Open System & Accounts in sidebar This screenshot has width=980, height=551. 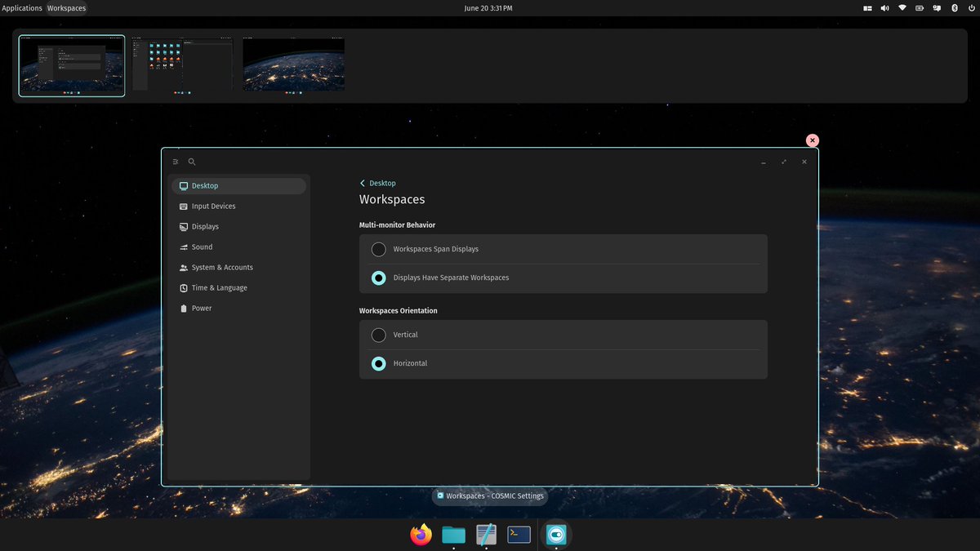[238, 268]
